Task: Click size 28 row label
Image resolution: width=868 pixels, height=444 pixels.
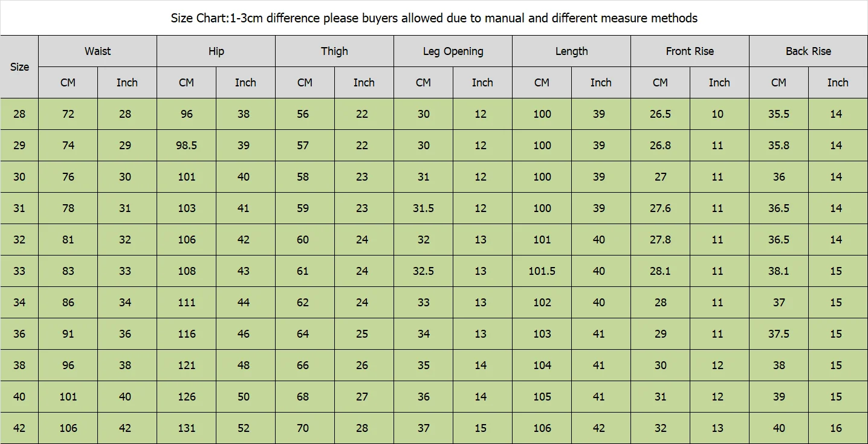Action: click(19, 114)
